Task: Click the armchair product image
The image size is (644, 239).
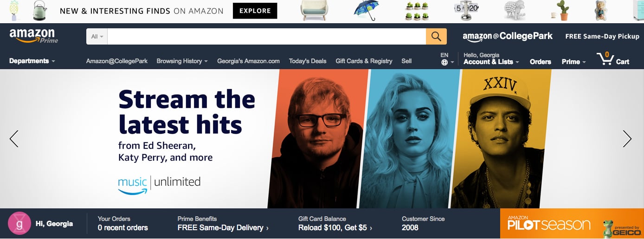Action: point(314,11)
